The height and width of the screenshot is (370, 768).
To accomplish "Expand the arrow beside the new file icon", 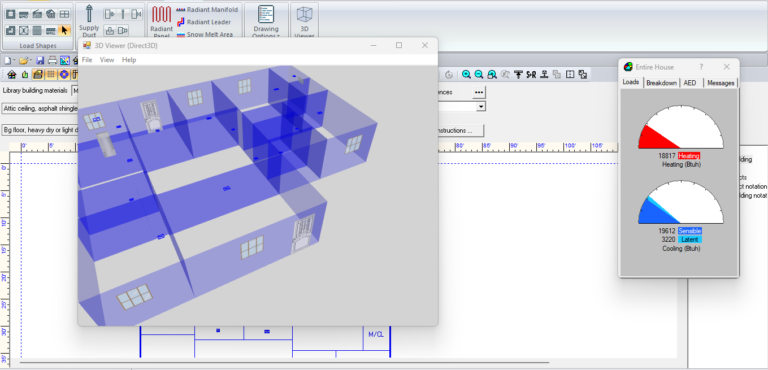I will [15, 61].
